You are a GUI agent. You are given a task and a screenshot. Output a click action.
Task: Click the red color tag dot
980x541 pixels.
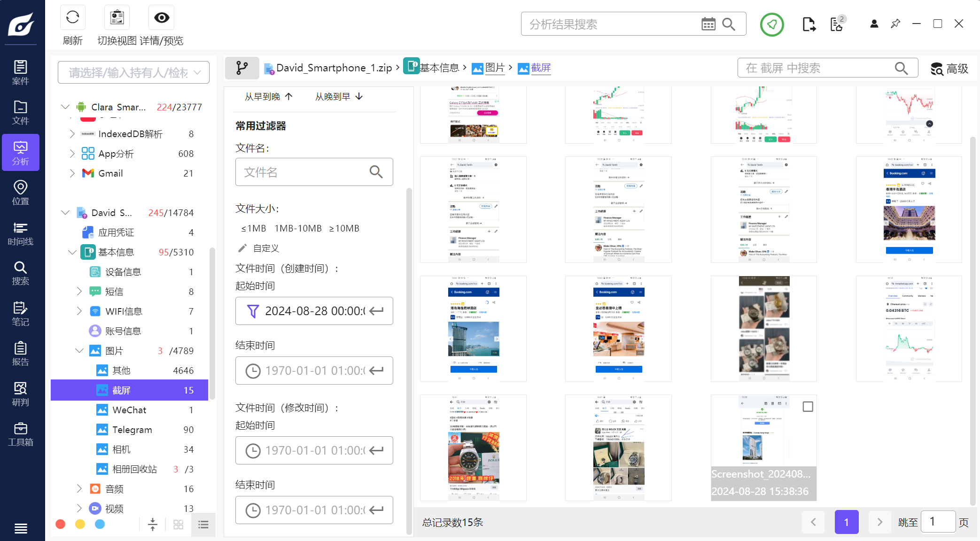pyautogui.click(x=60, y=524)
